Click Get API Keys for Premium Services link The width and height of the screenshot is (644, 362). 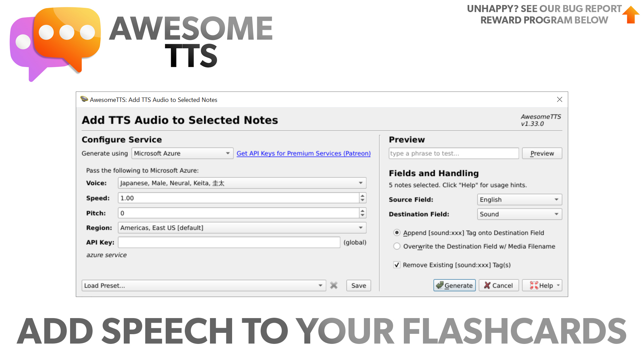[x=304, y=153]
